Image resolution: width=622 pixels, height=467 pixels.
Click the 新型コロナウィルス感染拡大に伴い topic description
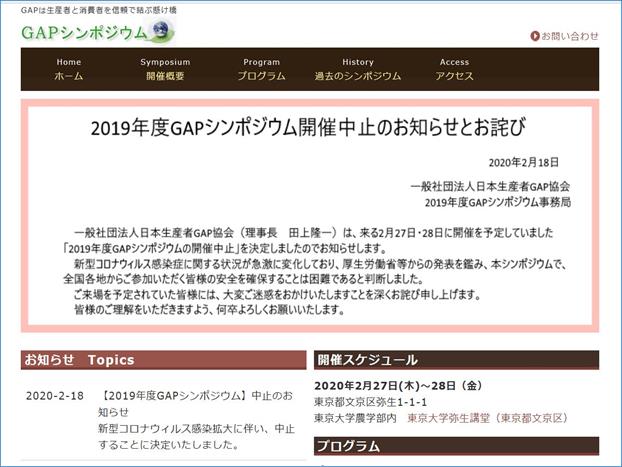[x=196, y=437]
